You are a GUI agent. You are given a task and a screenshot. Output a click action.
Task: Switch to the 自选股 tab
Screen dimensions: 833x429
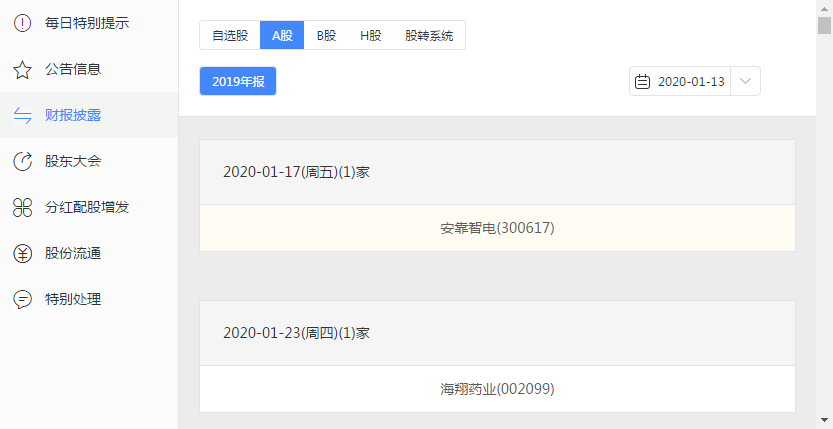click(230, 35)
